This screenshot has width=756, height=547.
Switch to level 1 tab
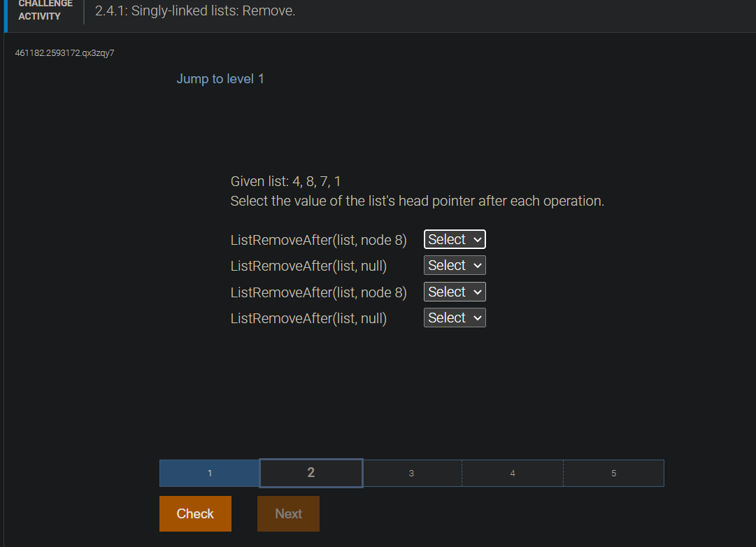pos(208,473)
